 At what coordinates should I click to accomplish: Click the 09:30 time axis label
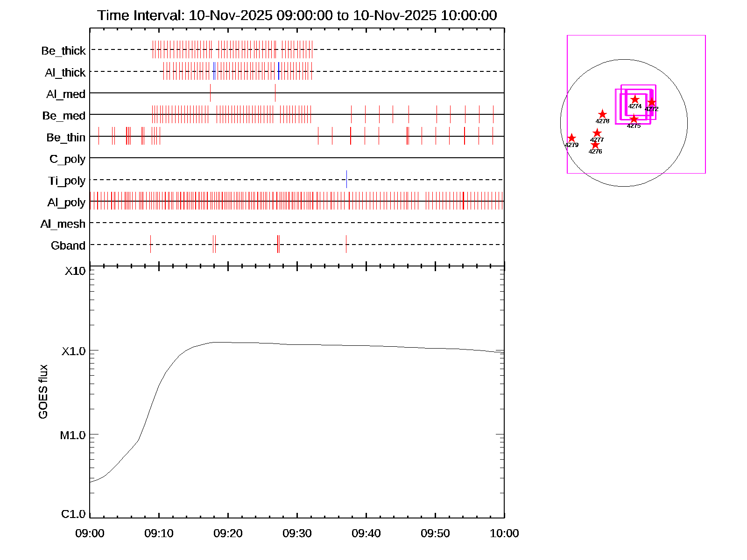pyautogui.click(x=297, y=533)
